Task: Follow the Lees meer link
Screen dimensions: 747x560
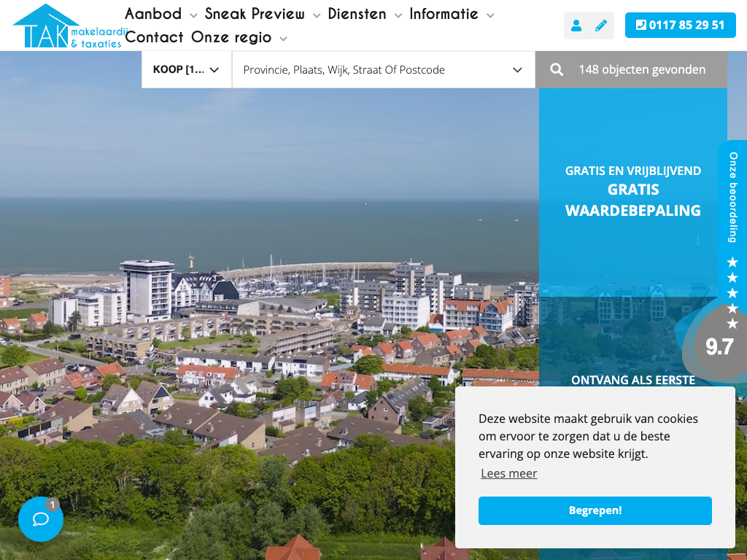Action: coord(508,473)
